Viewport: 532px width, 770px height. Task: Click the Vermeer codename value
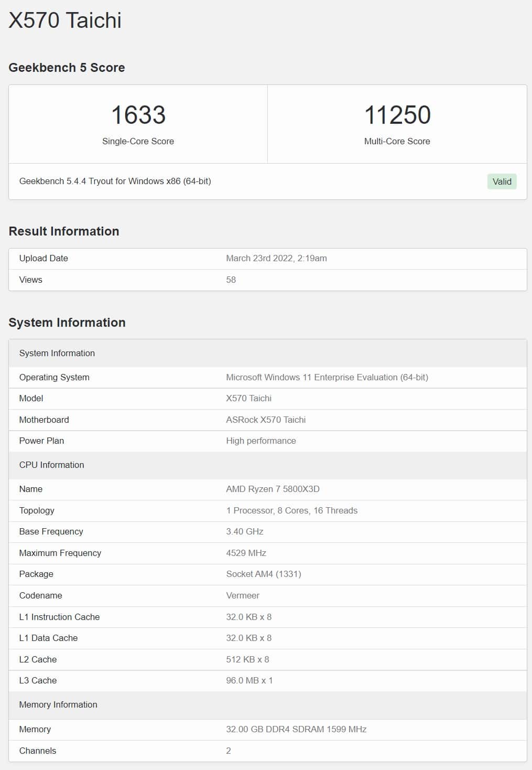pos(243,595)
